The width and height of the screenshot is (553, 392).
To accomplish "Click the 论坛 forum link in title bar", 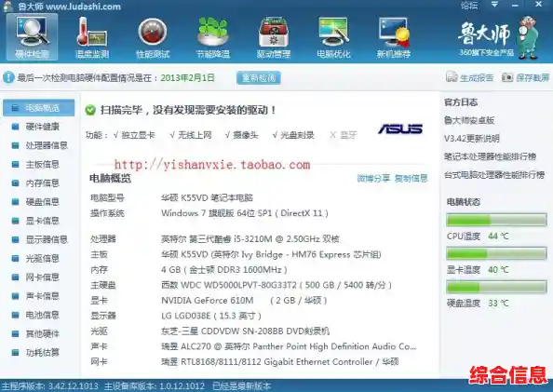I will tap(469, 6).
